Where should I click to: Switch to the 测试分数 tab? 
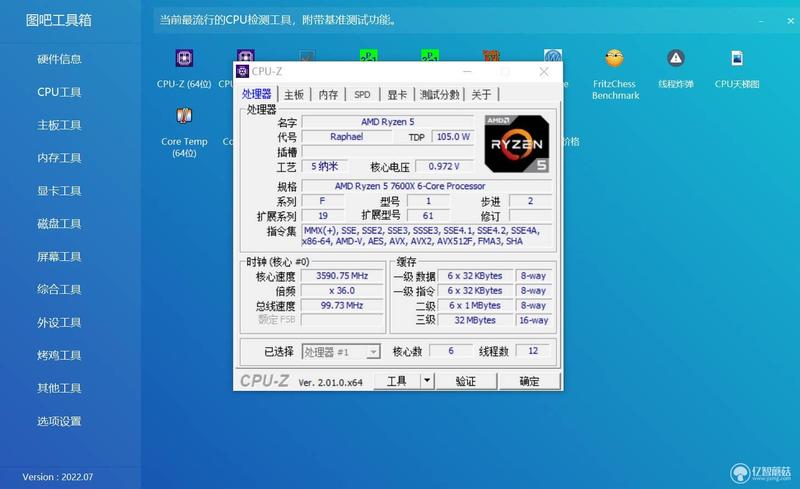[x=439, y=94]
